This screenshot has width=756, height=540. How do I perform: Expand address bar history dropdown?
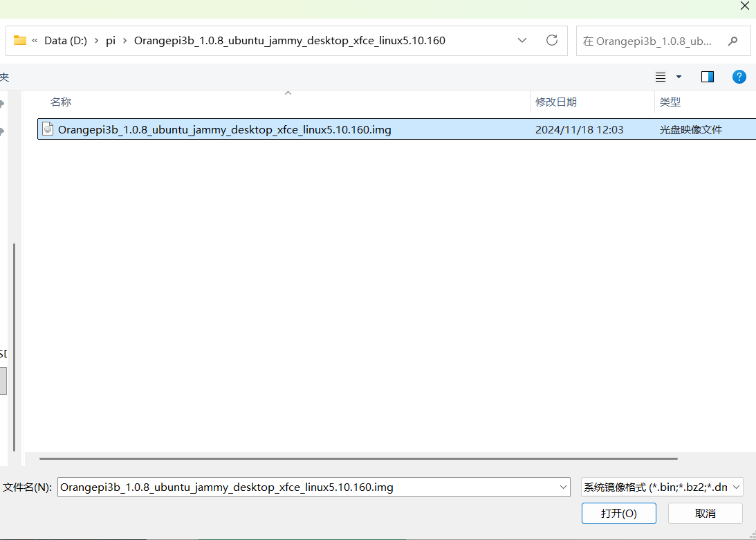[x=522, y=41]
